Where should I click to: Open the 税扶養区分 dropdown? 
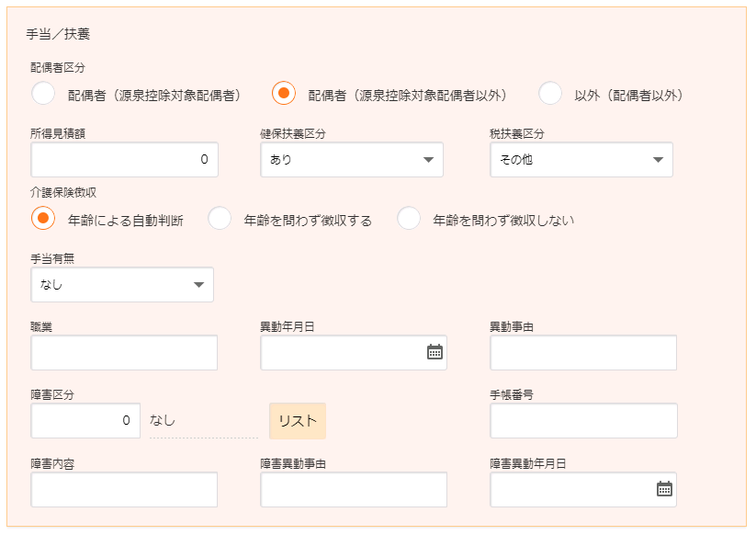581,160
